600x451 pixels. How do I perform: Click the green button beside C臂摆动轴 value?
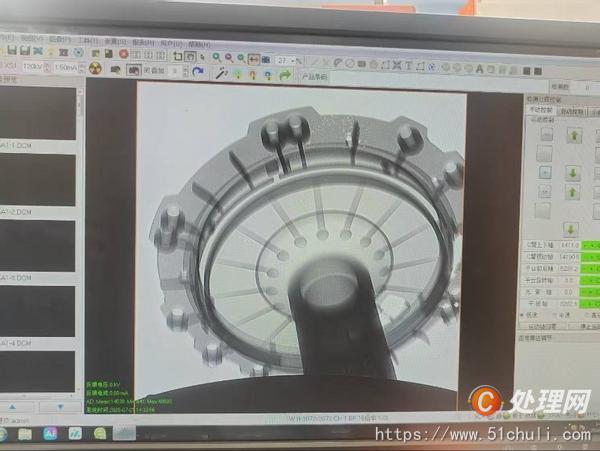tap(590, 257)
